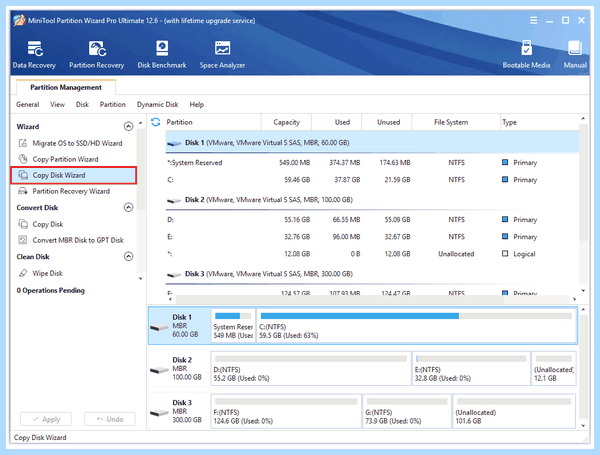Click the partition list horizontal scrollbar
Screen dimensions: 600x455
(340, 299)
